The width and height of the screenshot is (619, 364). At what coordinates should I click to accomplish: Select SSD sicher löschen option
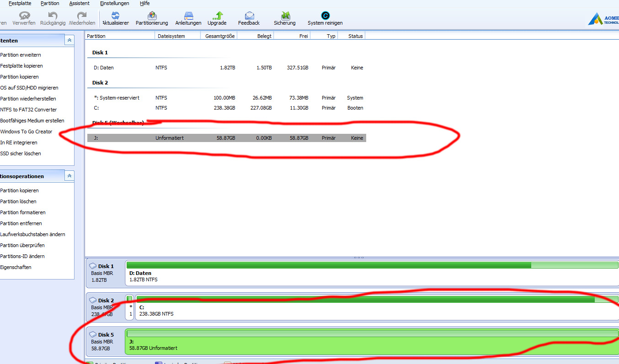pyautogui.click(x=21, y=153)
